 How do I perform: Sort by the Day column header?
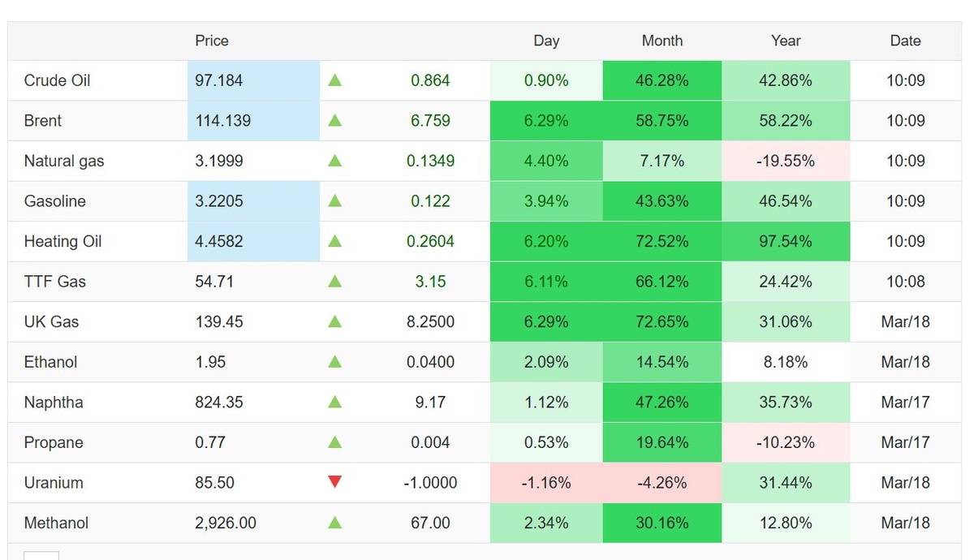[x=546, y=41]
